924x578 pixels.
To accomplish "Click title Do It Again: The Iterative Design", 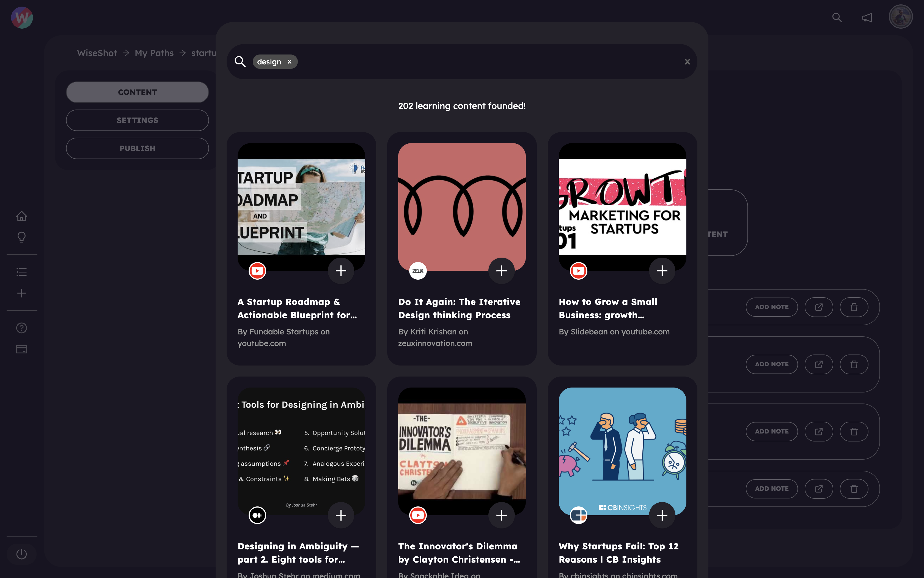I will point(459,308).
